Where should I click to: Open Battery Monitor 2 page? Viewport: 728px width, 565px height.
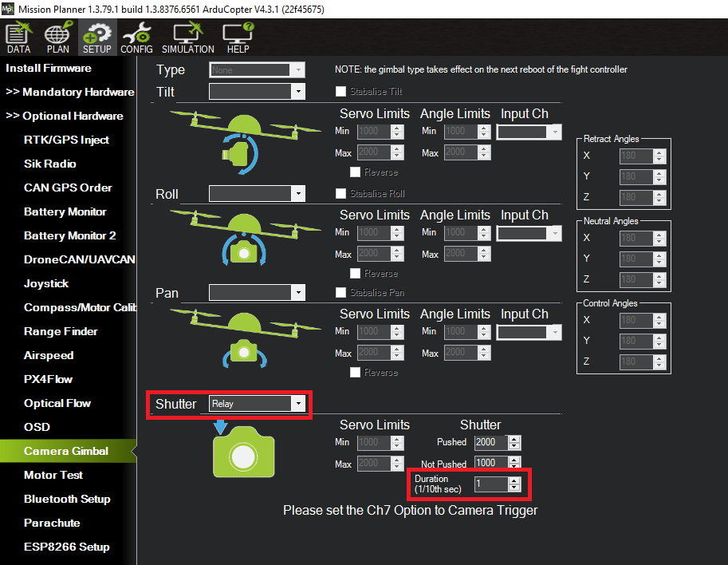69,235
